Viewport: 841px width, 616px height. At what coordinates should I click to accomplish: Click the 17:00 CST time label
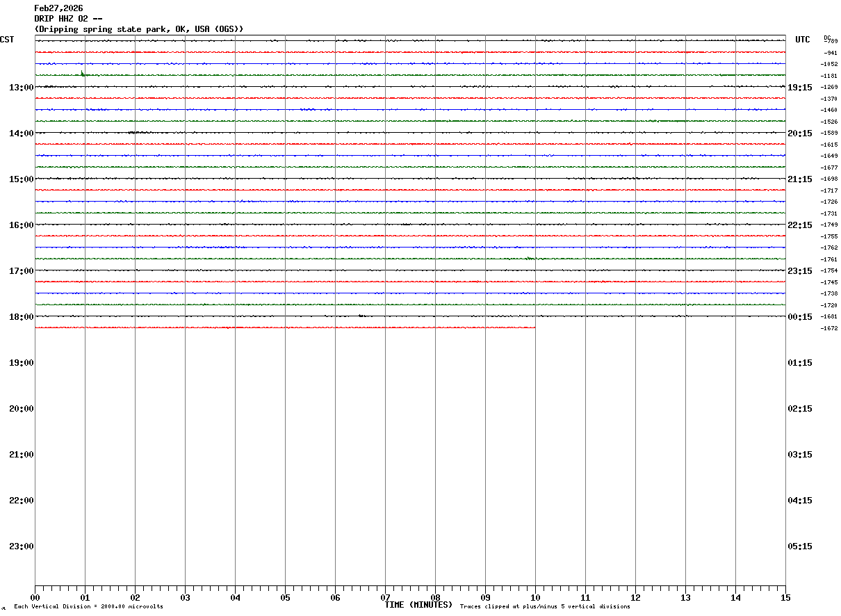(22, 270)
